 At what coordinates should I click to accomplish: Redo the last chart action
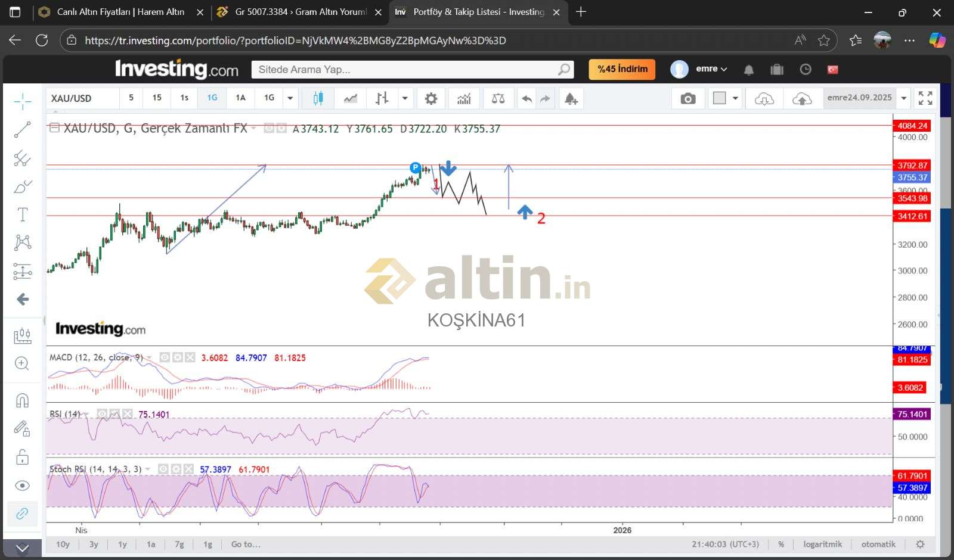(545, 98)
